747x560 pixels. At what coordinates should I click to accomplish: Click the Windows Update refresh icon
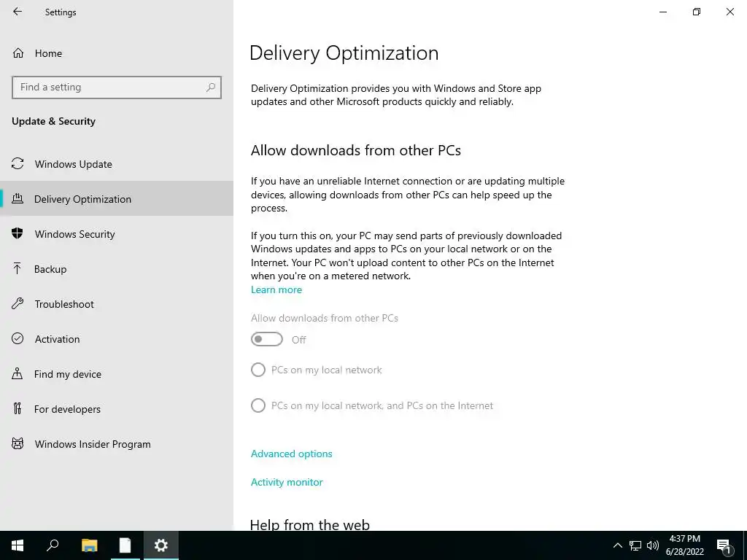tap(18, 164)
